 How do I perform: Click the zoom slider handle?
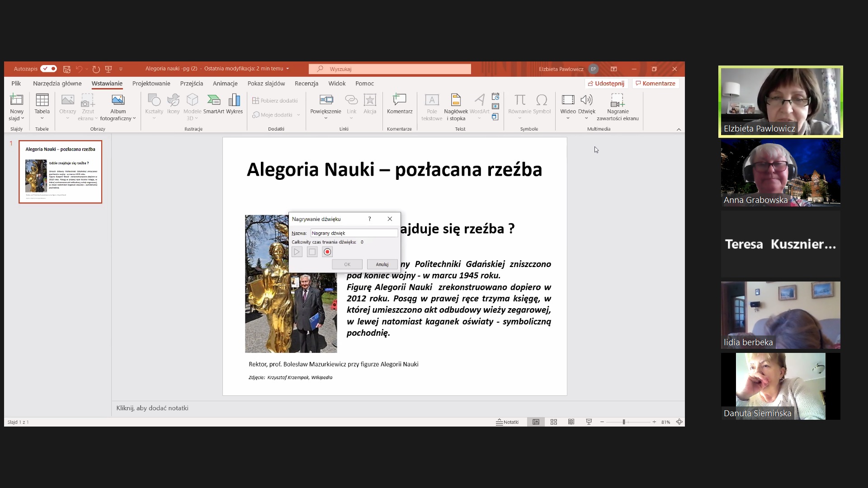pyautogui.click(x=624, y=422)
